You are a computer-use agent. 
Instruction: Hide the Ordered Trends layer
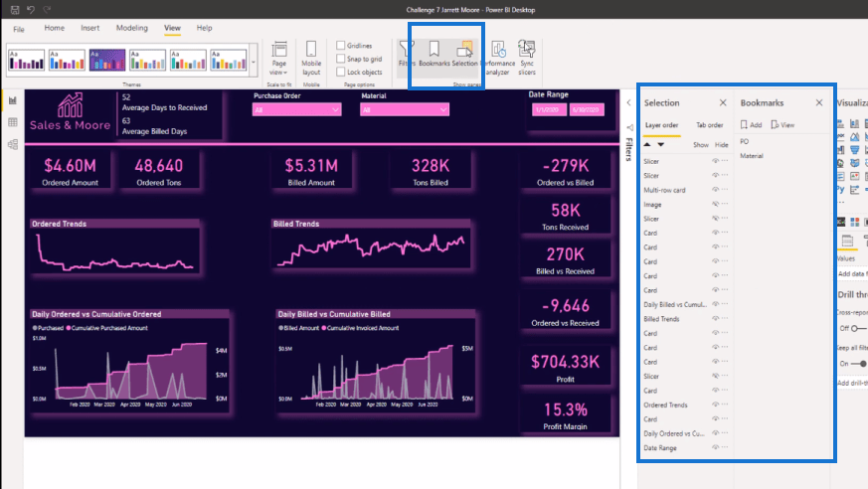pos(715,405)
